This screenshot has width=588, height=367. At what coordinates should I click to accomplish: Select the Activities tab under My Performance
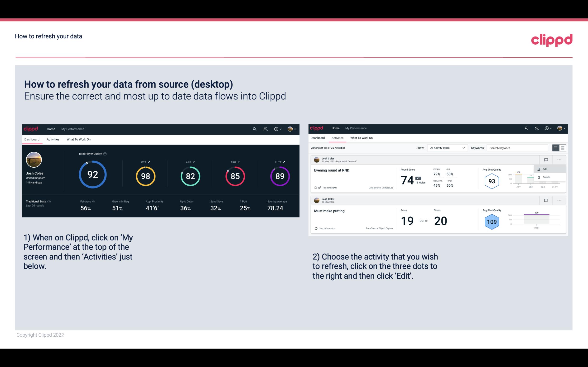pyautogui.click(x=53, y=139)
